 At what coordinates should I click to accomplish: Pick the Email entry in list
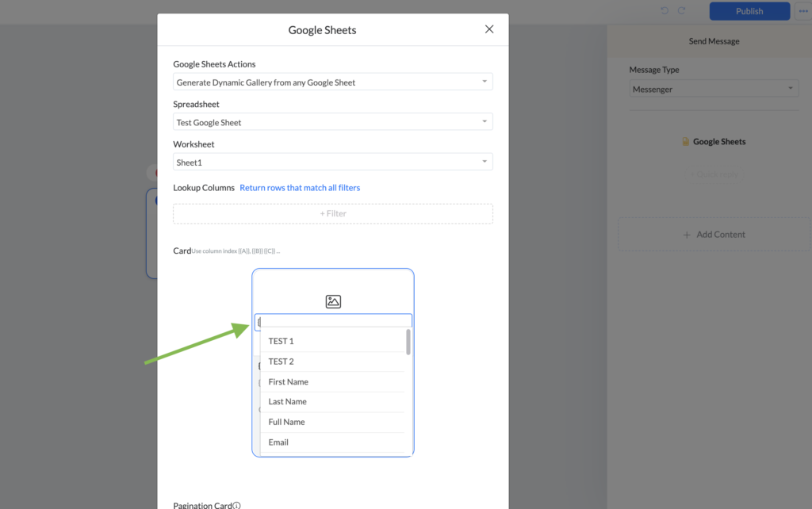(x=278, y=442)
